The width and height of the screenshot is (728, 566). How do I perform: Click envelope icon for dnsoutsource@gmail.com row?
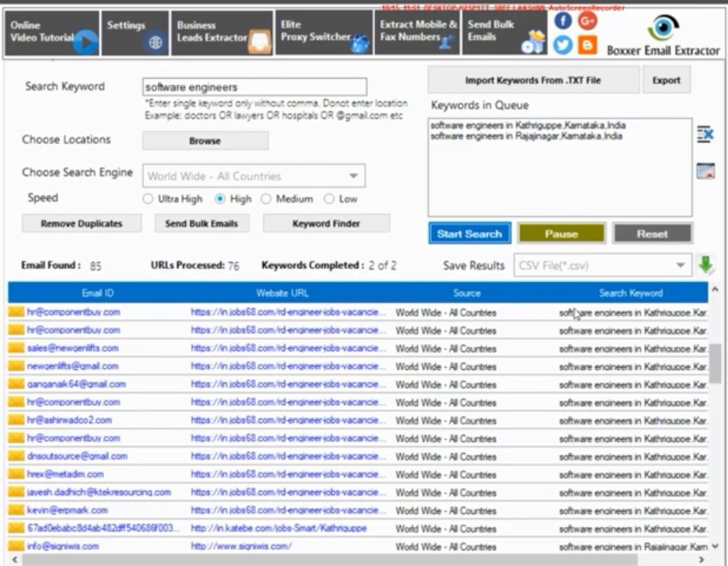click(x=16, y=456)
